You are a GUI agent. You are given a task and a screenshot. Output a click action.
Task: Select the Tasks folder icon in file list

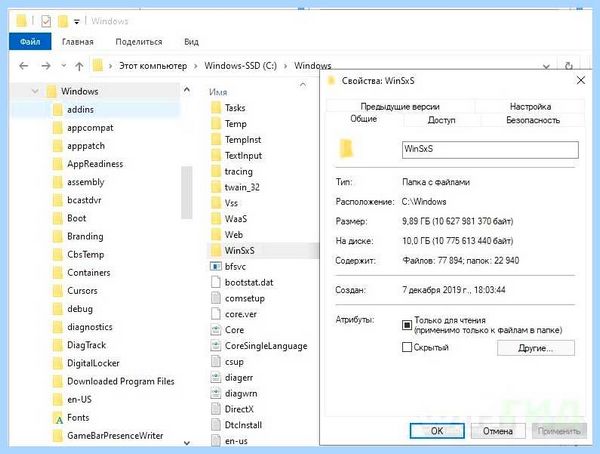tap(216, 108)
